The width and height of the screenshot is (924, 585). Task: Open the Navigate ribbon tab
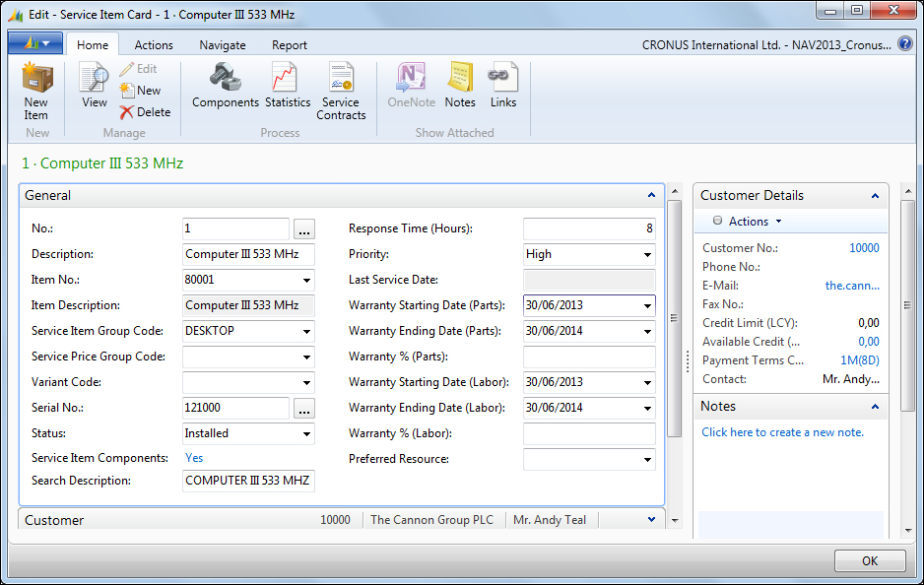click(223, 44)
